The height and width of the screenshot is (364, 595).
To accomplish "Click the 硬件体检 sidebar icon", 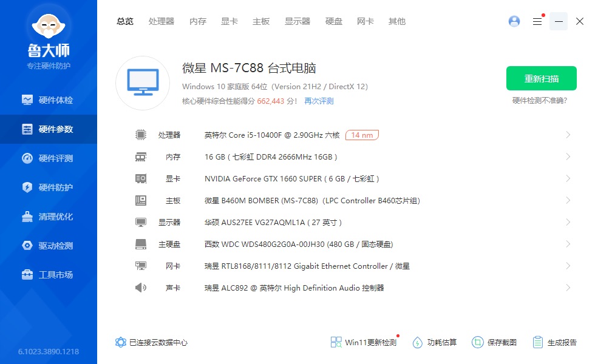I will coord(27,100).
